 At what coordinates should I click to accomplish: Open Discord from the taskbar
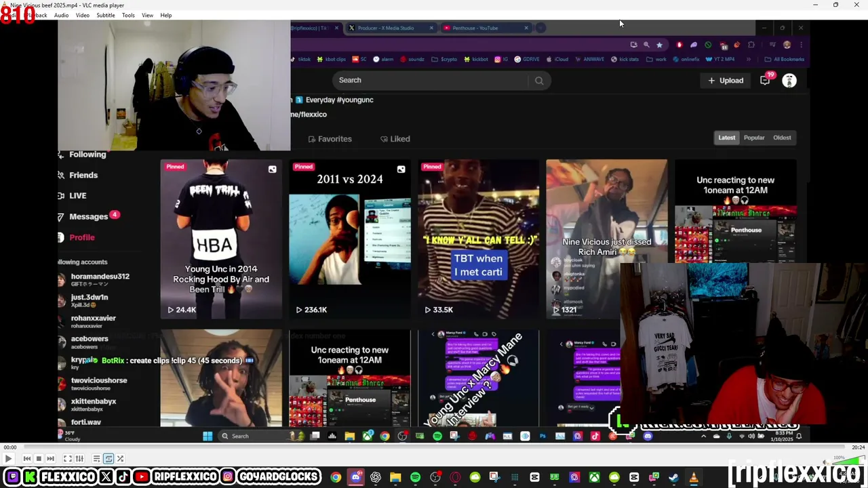pos(355,478)
